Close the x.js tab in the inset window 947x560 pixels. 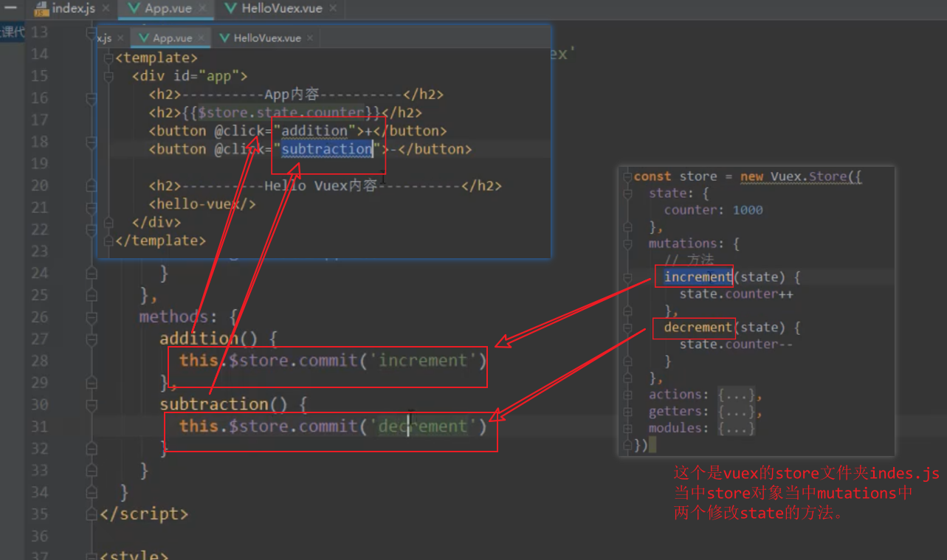click(120, 38)
